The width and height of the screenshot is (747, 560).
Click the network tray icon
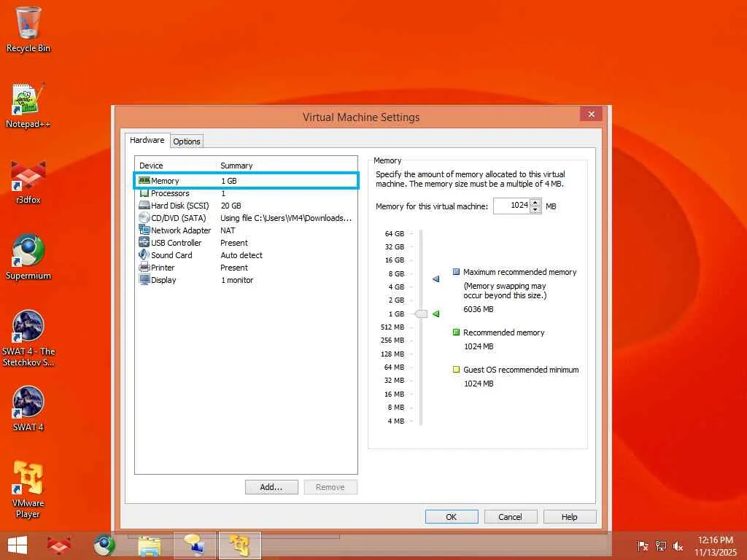tap(661, 545)
